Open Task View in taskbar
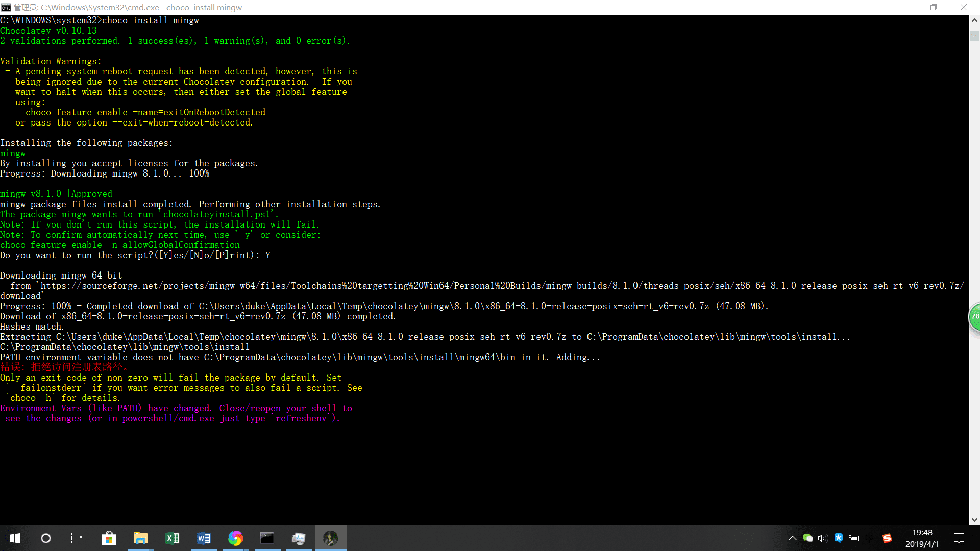Viewport: 980px width, 551px height. pos(77,538)
